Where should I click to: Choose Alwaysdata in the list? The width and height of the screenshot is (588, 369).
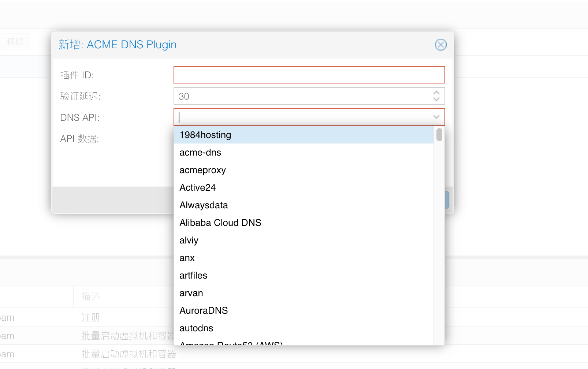click(304, 205)
